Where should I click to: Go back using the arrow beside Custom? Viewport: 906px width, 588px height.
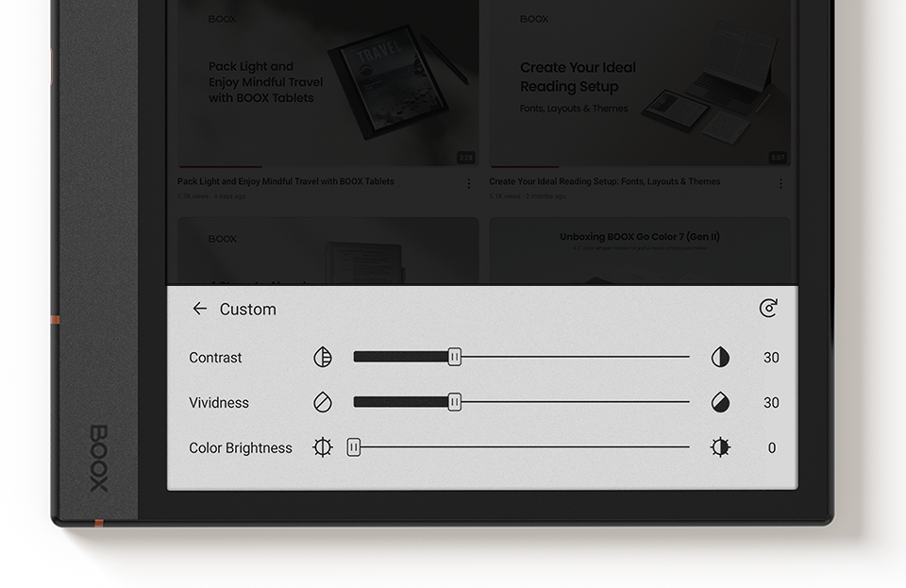pos(199,309)
